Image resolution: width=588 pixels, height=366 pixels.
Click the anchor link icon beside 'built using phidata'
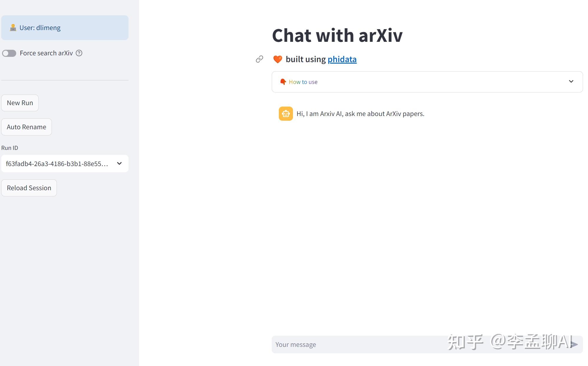pos(260,59)
